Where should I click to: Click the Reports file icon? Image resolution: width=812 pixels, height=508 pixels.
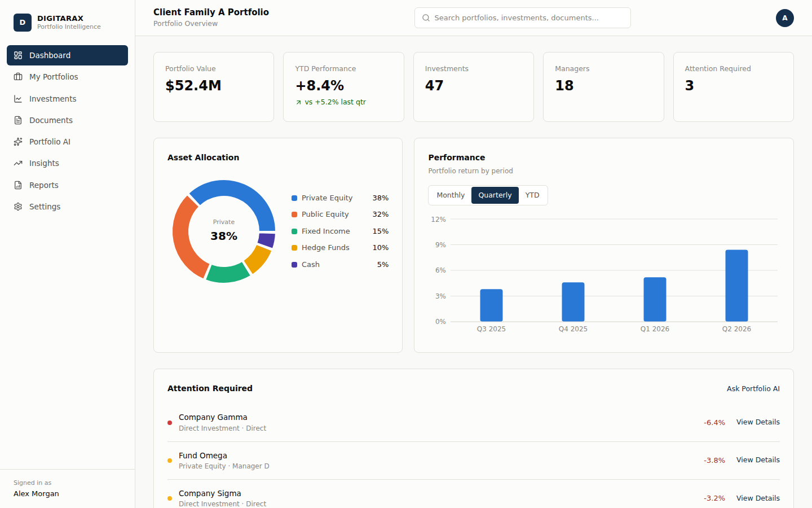[x=18, y=185]
